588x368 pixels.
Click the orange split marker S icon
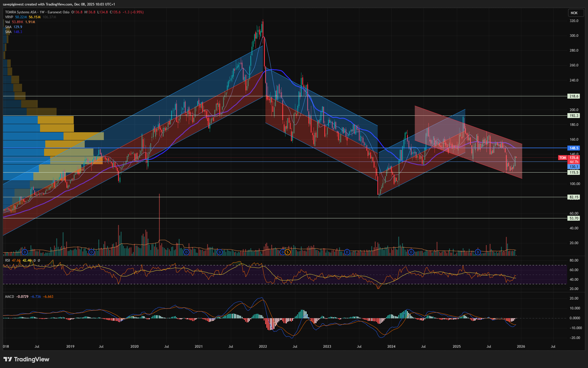click(287, 252)
